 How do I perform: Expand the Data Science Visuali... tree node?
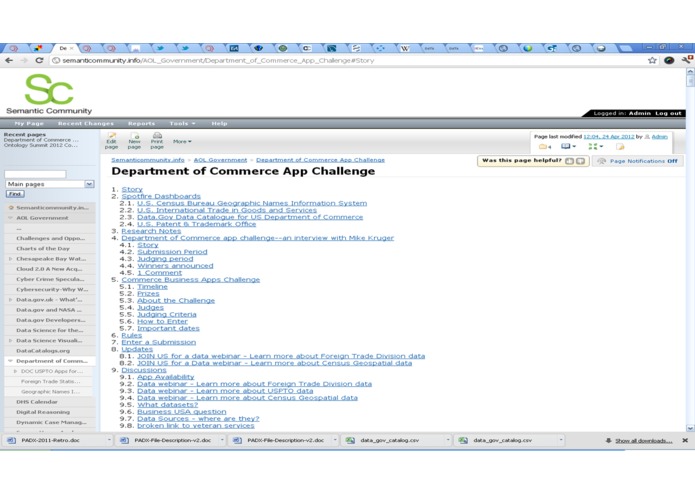[x=10, y=341]
